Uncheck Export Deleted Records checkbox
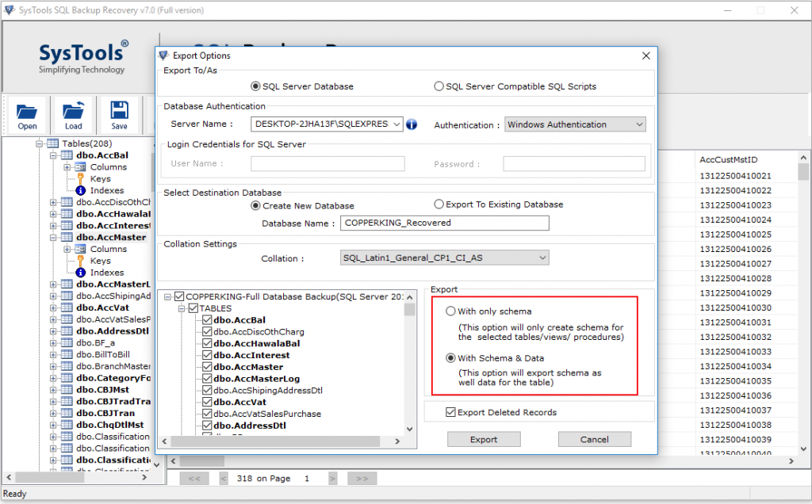The width and height of the screenshot is (812, 504). click(x=450, y=412)
